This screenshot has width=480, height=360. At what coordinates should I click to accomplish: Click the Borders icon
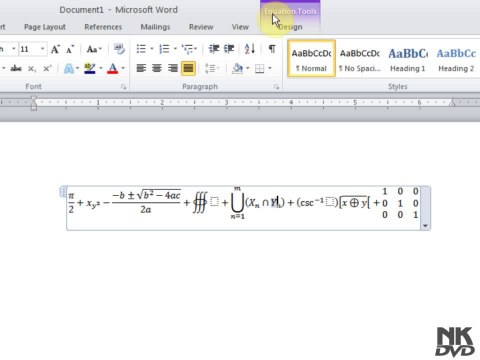click(260, 69)
